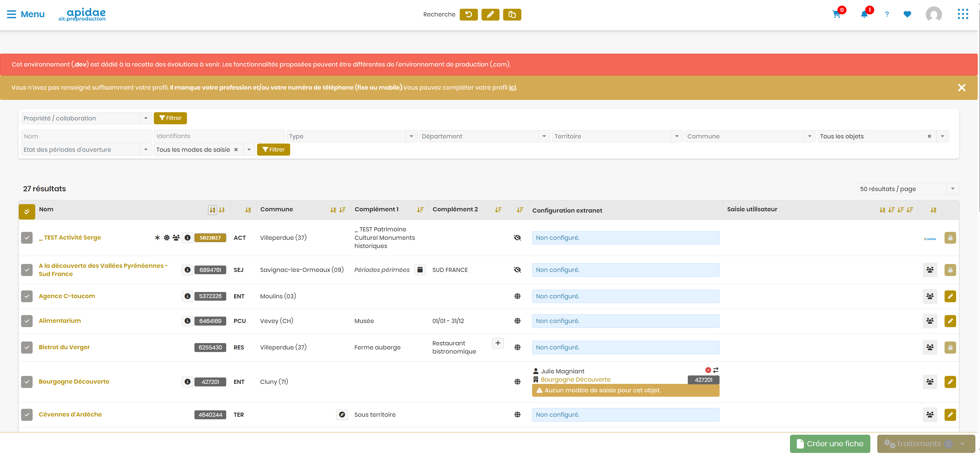Click red remove icon next to Julie Magniant
980x455 pixels.
coord(708,370)
